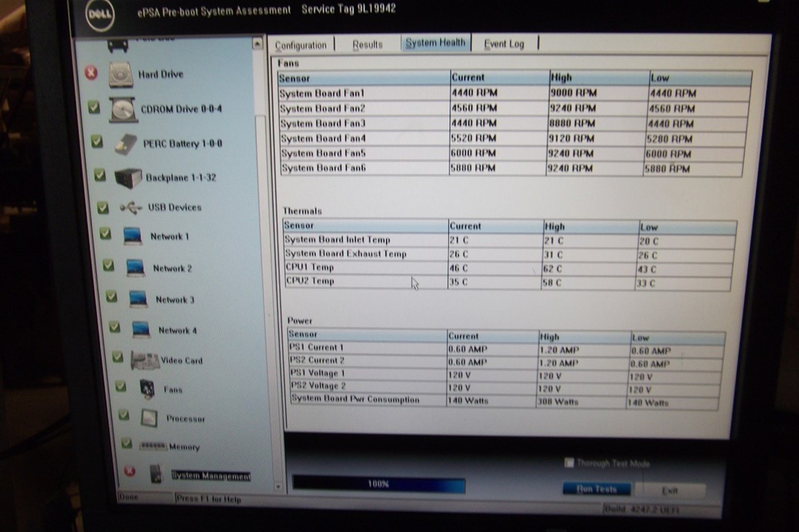799x532 pixels.
Task: Select the Network 1 adapter icon
Action: coord(133,236)
